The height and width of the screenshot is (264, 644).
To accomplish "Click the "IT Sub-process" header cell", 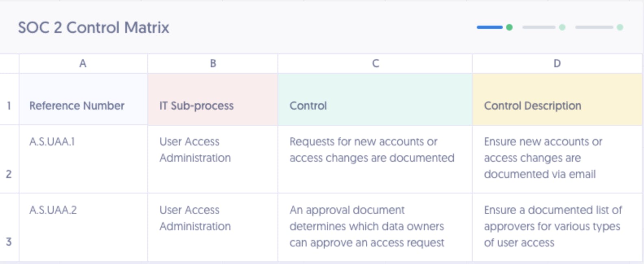I will [x=213, y=99].
